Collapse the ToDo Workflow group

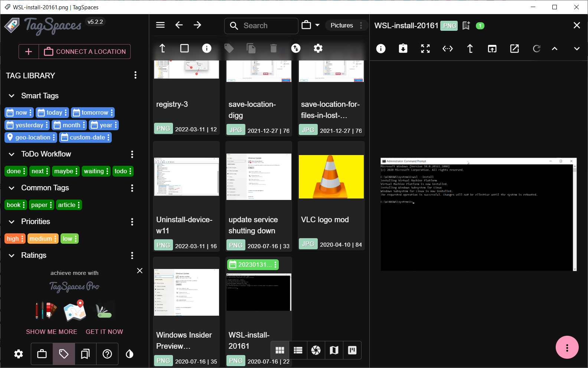(x=12, y=154)
